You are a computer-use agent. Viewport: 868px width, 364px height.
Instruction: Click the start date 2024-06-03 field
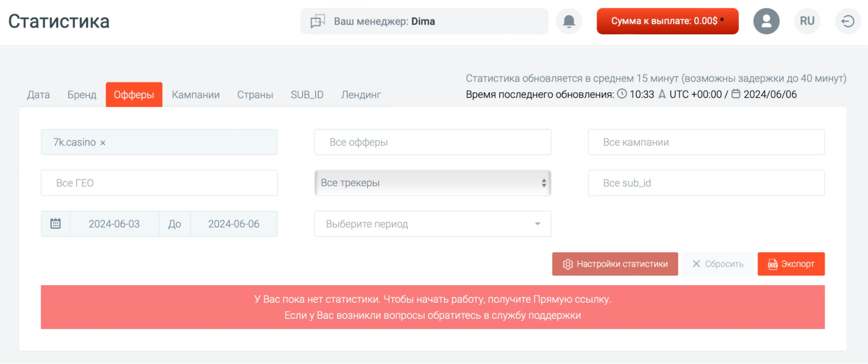114,224
